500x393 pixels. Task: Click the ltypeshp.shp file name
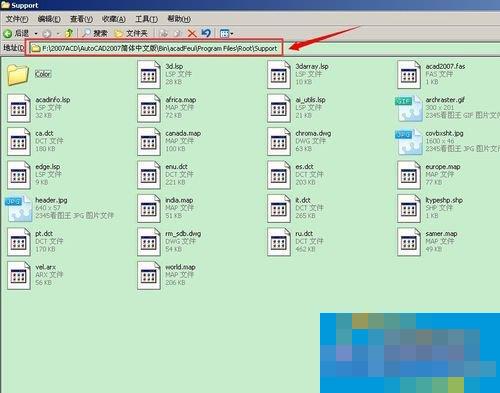[x=444, y=200]
